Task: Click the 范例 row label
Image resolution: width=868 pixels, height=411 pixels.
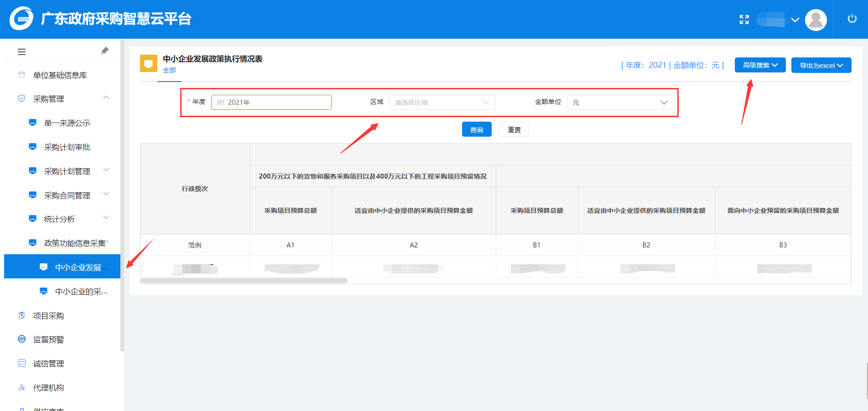Action: click(195, 245)
